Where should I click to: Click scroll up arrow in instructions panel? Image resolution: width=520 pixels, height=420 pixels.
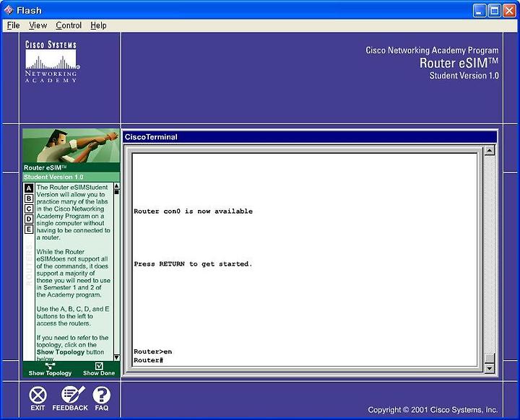click(x=117, y=185)
